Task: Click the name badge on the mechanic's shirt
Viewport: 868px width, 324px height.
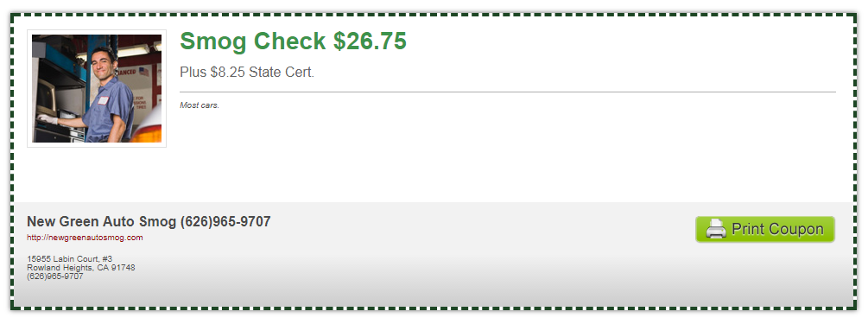Action: click(x=103, y=100)
